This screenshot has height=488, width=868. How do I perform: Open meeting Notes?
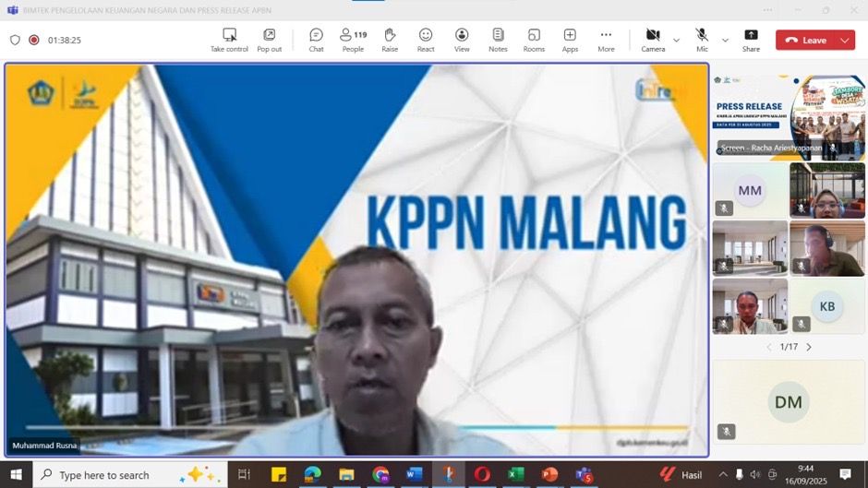pyautogui.click(x=498, y=41)
